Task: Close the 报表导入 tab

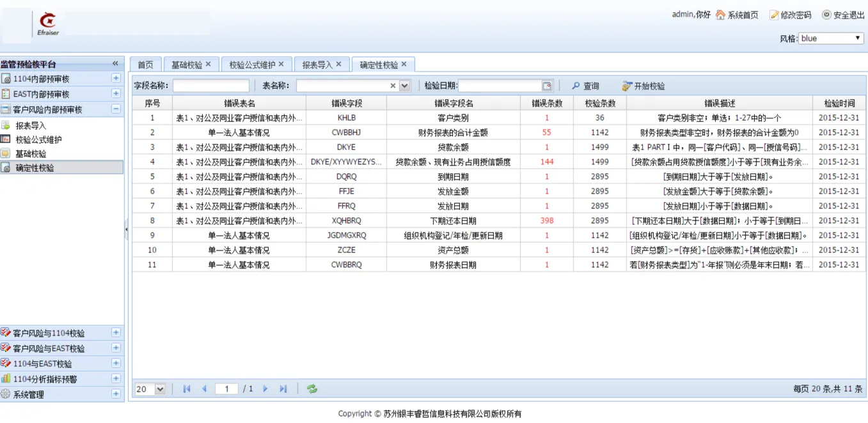Action: (x=338, y=65)
